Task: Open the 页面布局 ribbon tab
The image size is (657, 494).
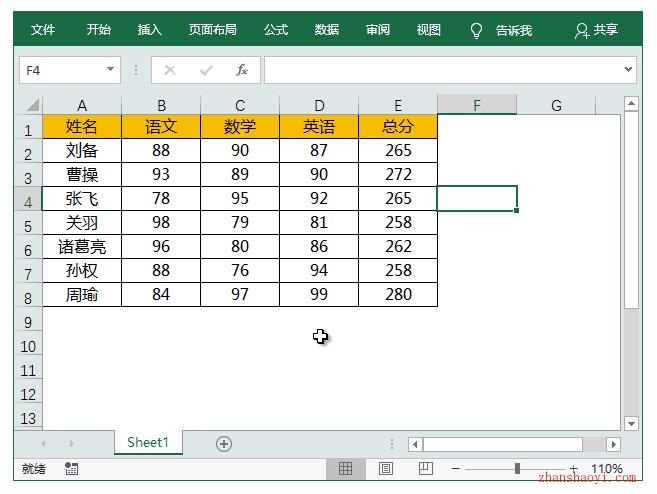Action: [x=212, y=30]
